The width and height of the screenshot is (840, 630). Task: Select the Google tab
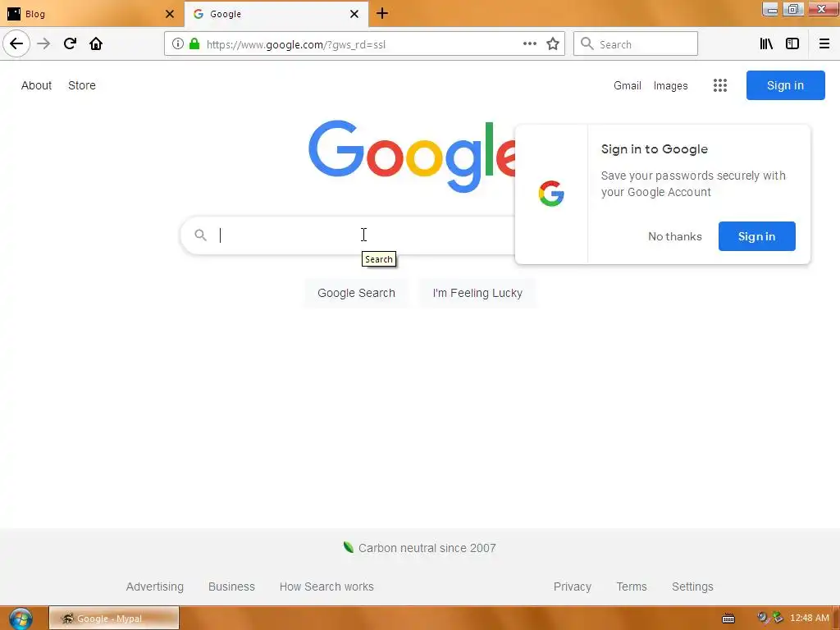tap(276, 14)
